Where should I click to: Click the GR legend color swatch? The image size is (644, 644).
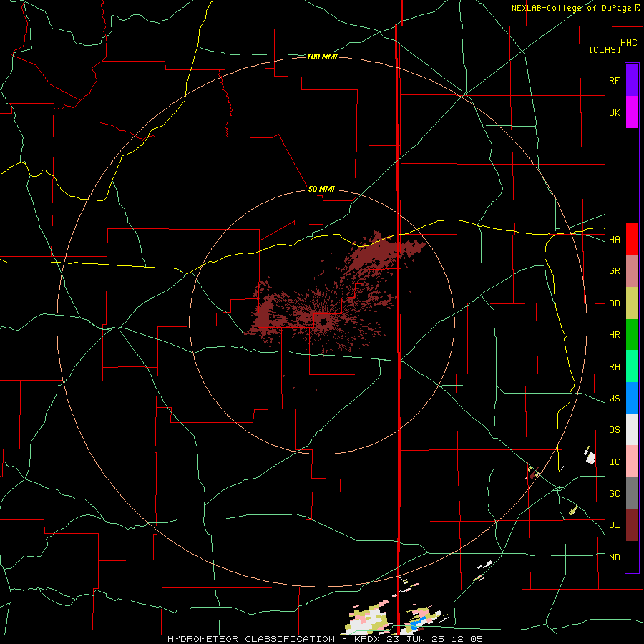click(x=632, y=271)
